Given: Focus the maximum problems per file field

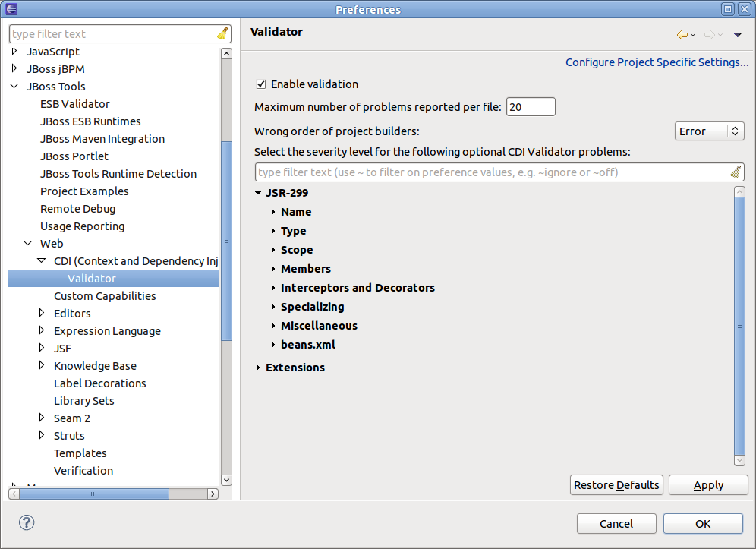Looking at the screenshot, I should 531,106.
